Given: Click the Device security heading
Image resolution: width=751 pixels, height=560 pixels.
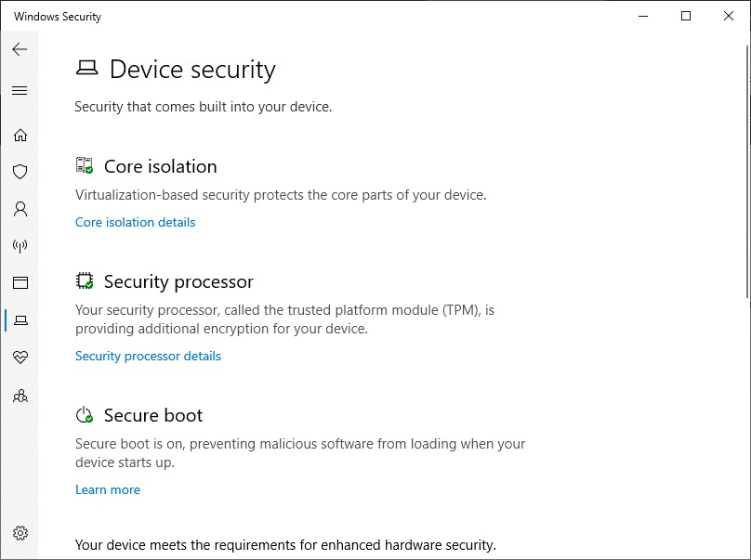Looking at the screenshot, I should click(192, 70).
